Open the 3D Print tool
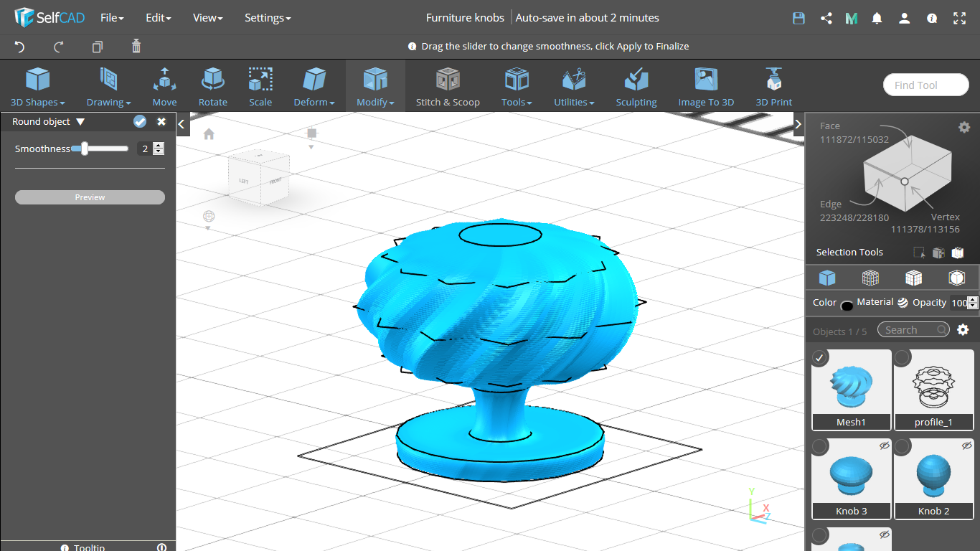Viewport: 980px width, 551px height. 773,86
